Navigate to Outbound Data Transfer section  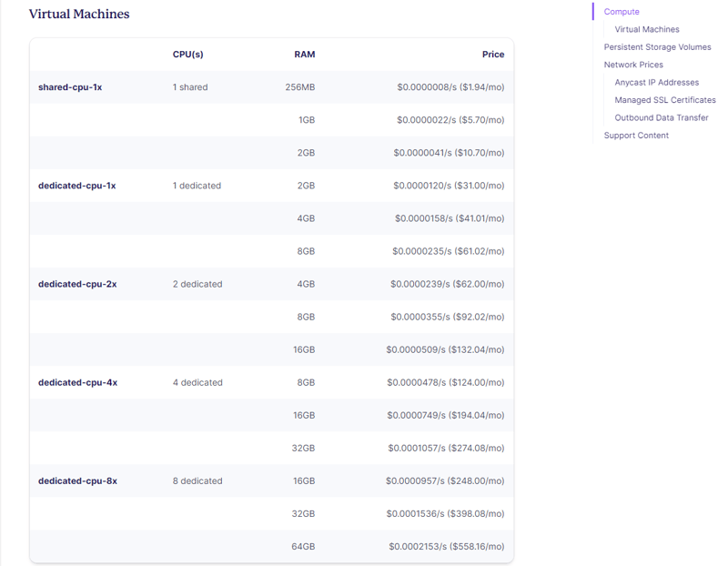tap(661, 117)
